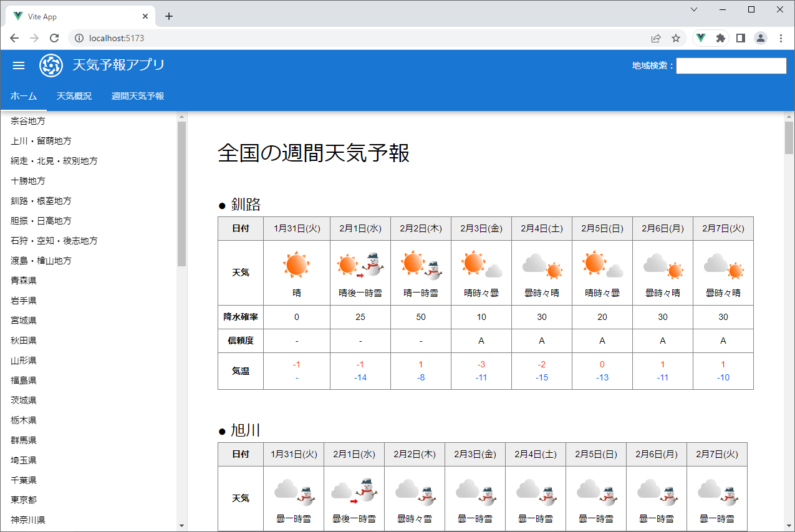795x532 pixels.
Task: Click Asahikawa weather icon for February 1
Action: click(x=354, y=491)
